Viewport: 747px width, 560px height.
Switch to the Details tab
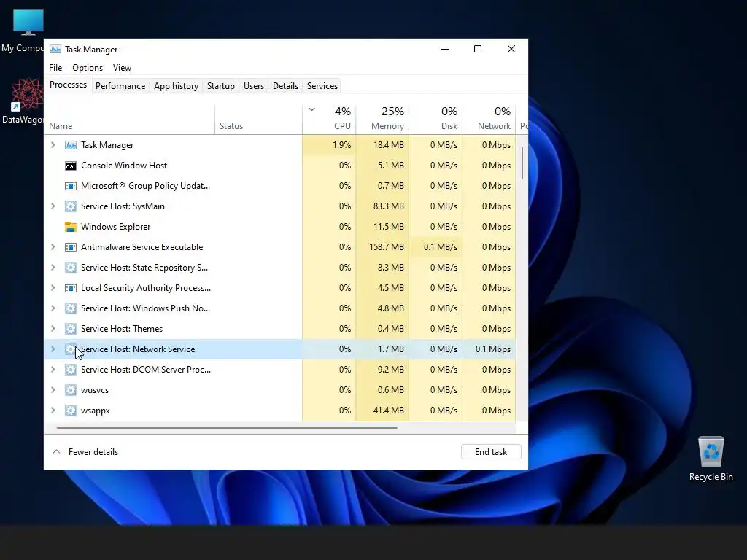coord(285,86)
